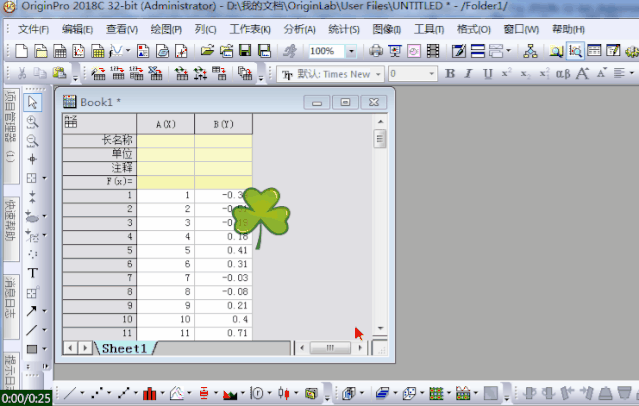639x406 pixels.
Task: Select the Zoom Out magnifier tool
Action: tap(32, 141)
